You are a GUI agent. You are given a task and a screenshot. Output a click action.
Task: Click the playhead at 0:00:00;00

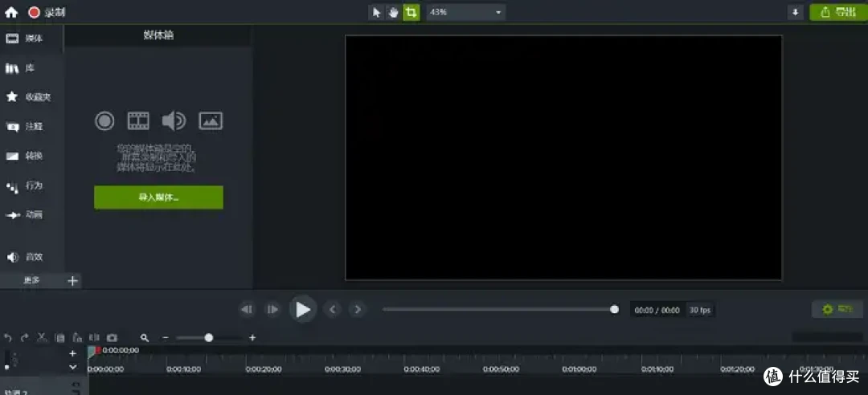click(93, 352)
